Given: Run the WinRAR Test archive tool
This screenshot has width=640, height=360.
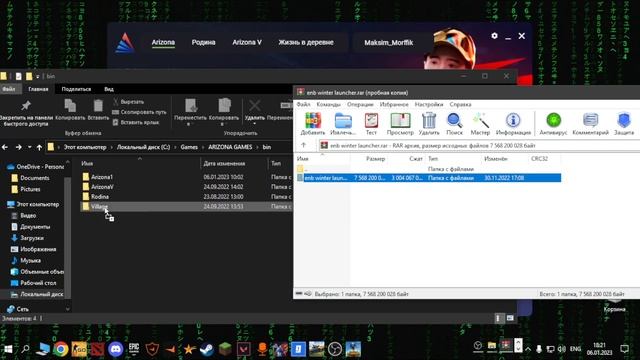Looking at the screenshot, I should [x=371, y=120].
